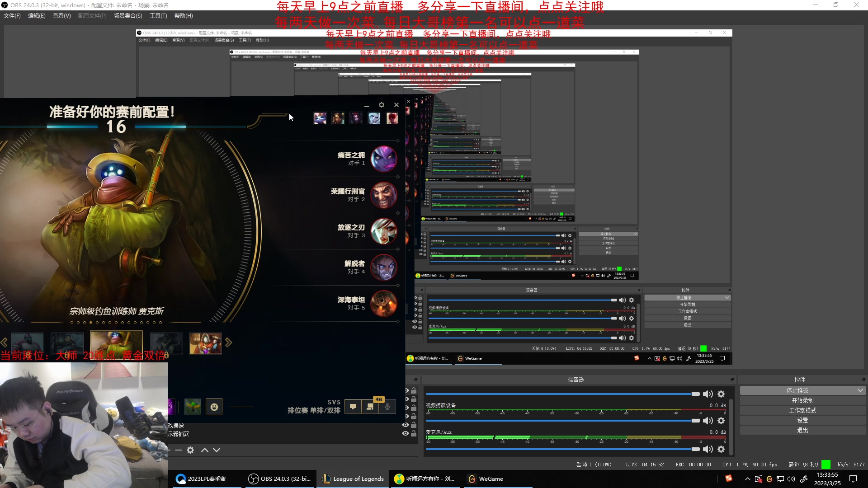
Task: Move the selected OBS source down
Action: tap(217, 450)
